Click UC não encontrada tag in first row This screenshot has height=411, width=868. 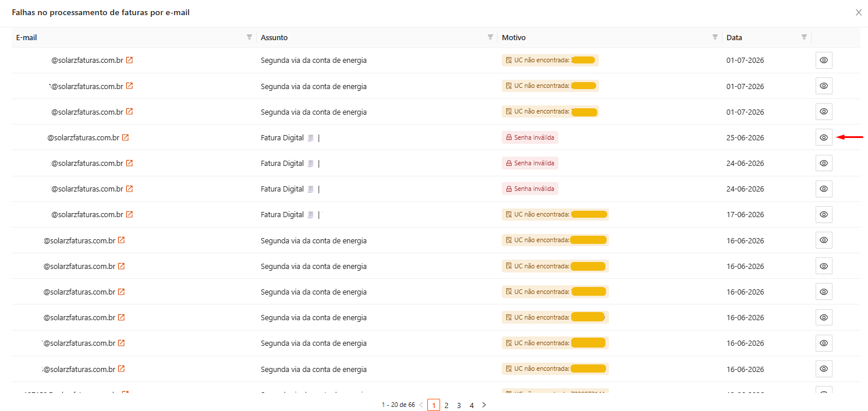click(x=550, y=60)
